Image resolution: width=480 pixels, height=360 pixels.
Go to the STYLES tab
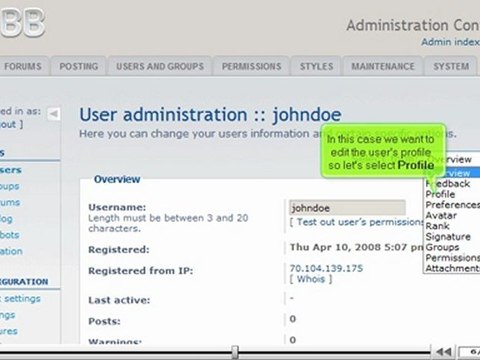(x=316, y=66)
